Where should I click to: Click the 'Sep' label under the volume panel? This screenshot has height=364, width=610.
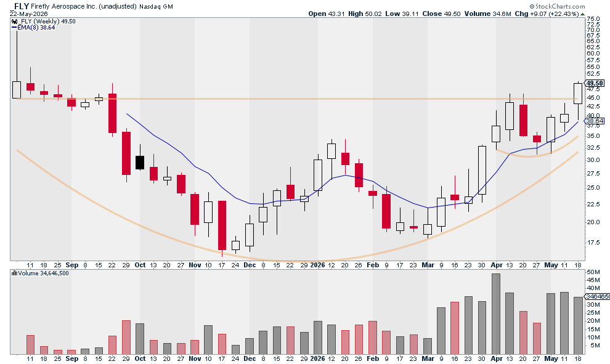pos(71,358)
